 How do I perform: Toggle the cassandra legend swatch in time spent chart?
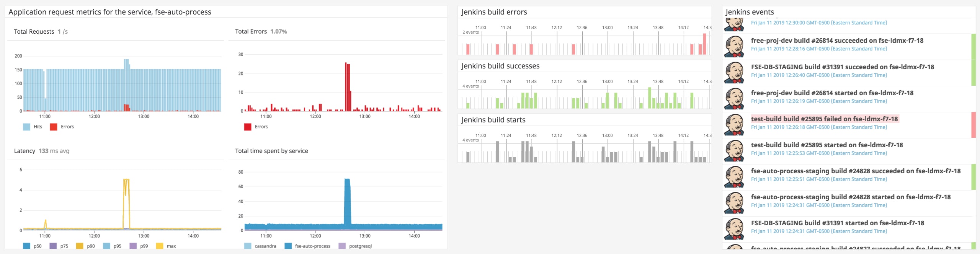(x=248, y=246)
